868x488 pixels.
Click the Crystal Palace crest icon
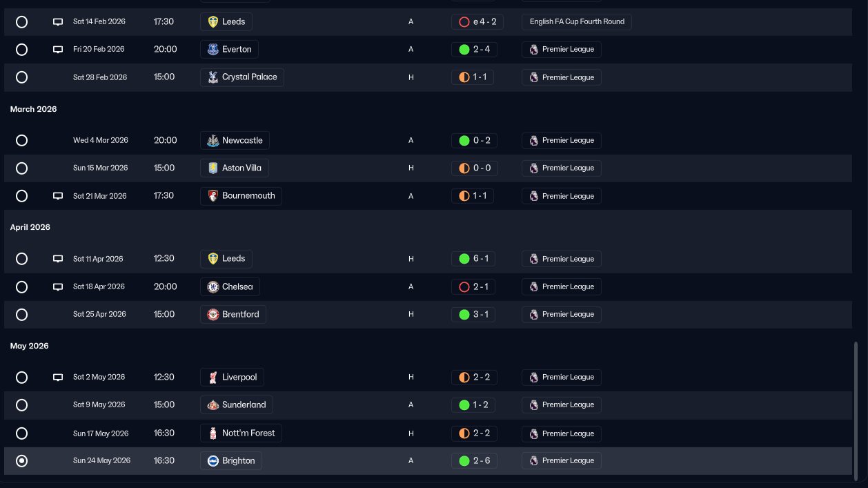(x=213, y=77)
